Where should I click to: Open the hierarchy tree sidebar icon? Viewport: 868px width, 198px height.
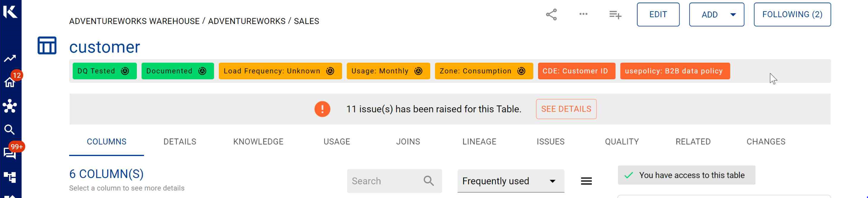(x=10, y=177)
